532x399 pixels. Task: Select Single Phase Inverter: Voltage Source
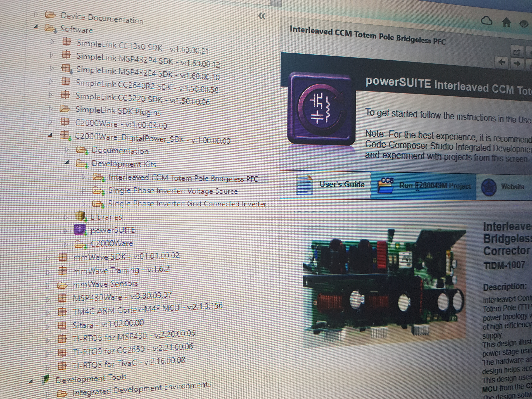pos(172,191)
